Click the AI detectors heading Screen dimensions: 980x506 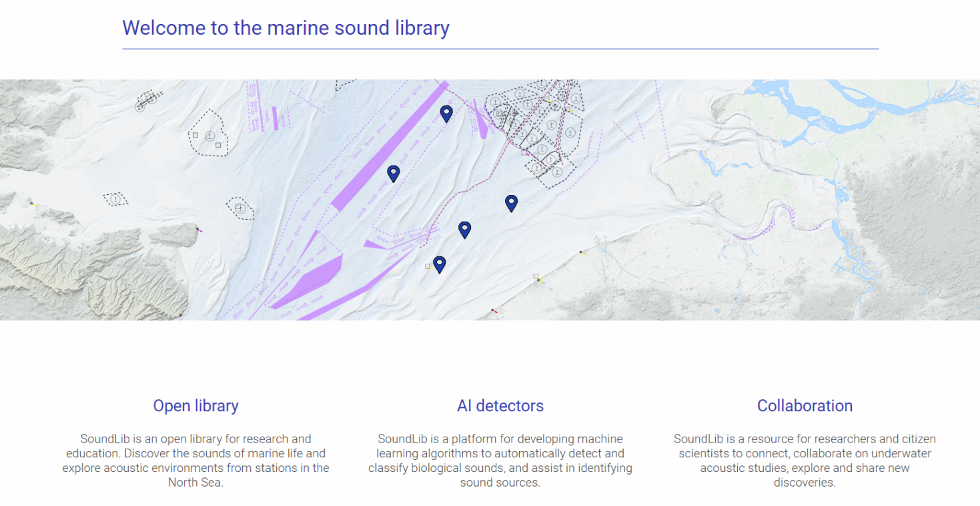pyautogui.click(x=500, y=405)
